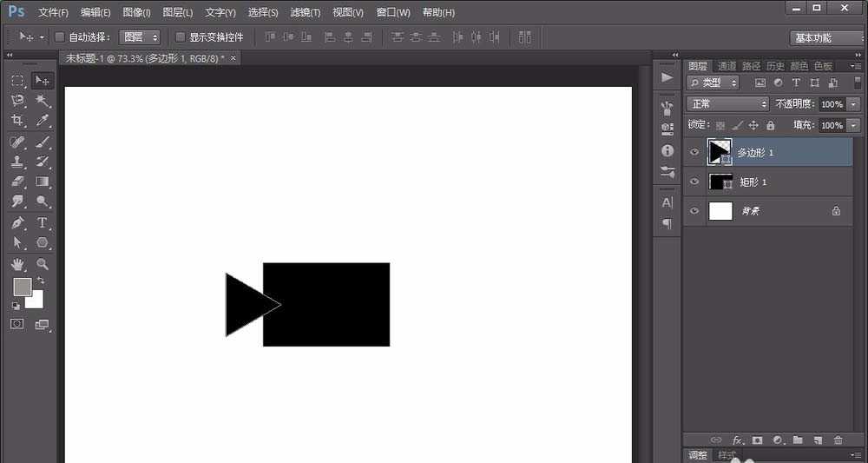Screen dimensions: 868x463
Task: Click the delete layer trash icon
Action: click(838, 440)
